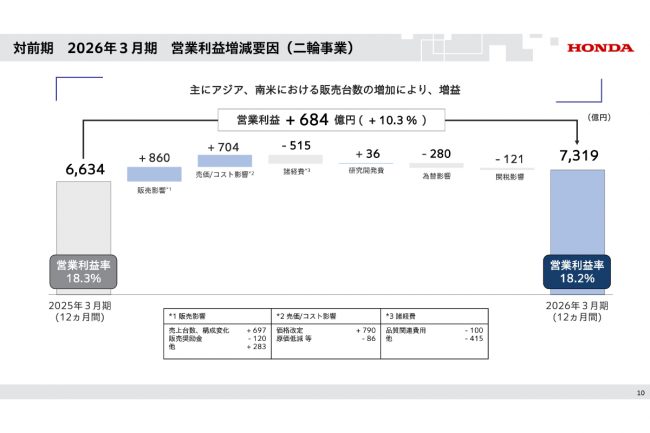
Task: Click the -280 為替影響 value
Action: (x=436, y=154)
